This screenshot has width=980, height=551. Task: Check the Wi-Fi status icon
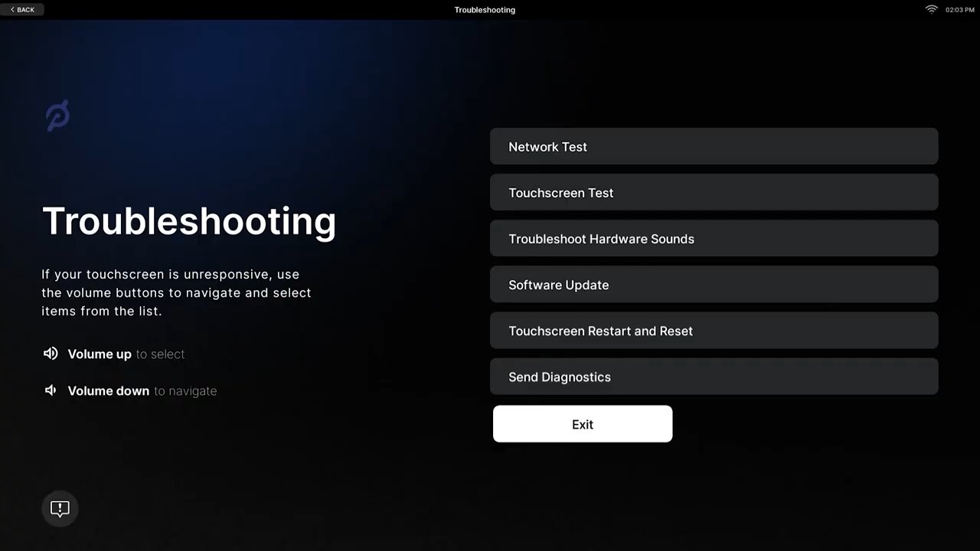(x=931, y=9)
